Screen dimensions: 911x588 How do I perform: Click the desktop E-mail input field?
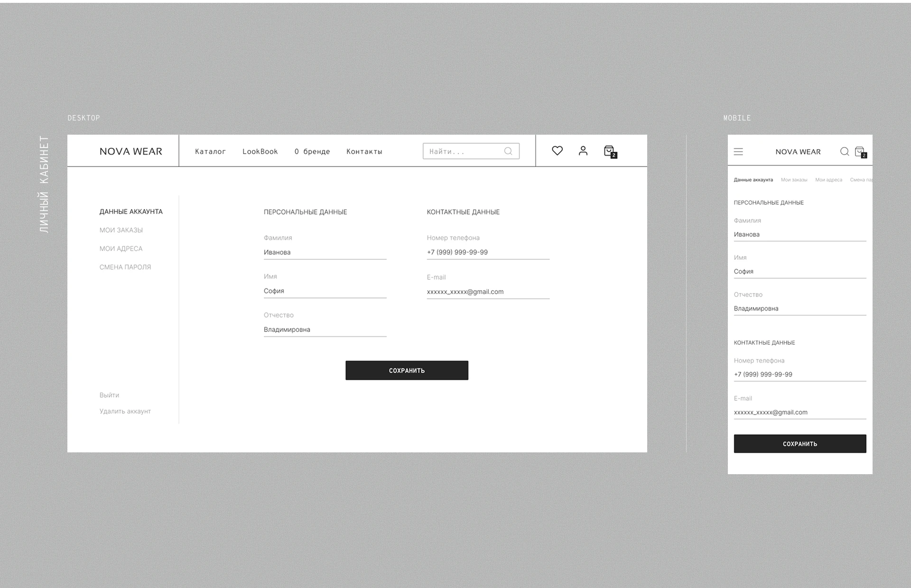point(488,292)
